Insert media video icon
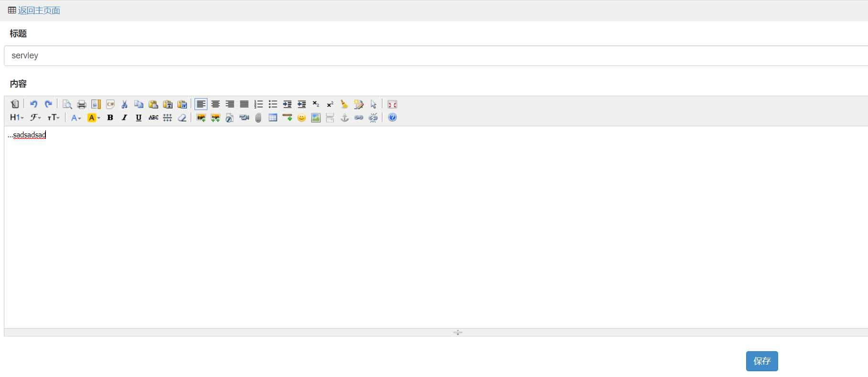Viewport: 868px width, 377px height. click(244, 117)
